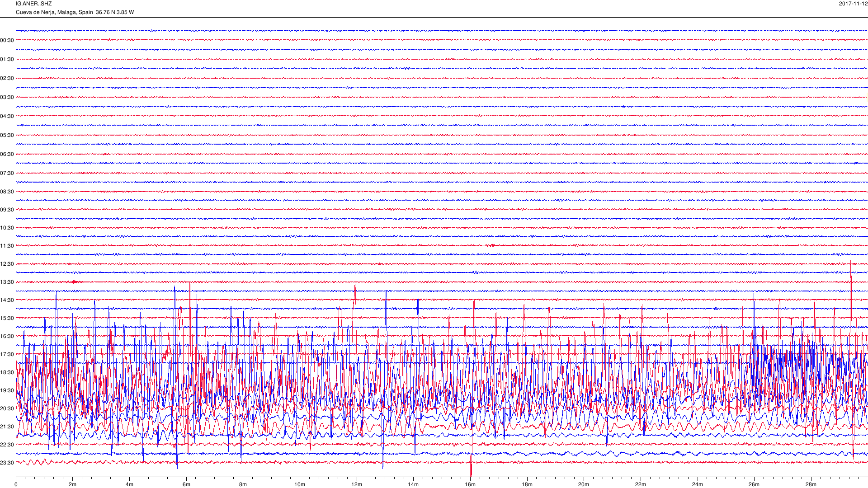The height and width of the screenshot is (488, 868).
Task: Click the Cueva de Nerja location text
Action: [75, 12]
